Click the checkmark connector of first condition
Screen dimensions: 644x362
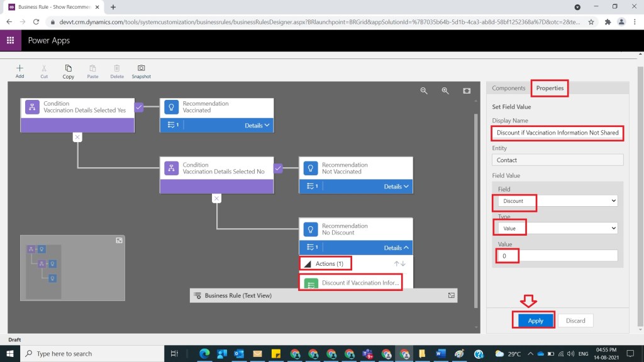point(139,107)
